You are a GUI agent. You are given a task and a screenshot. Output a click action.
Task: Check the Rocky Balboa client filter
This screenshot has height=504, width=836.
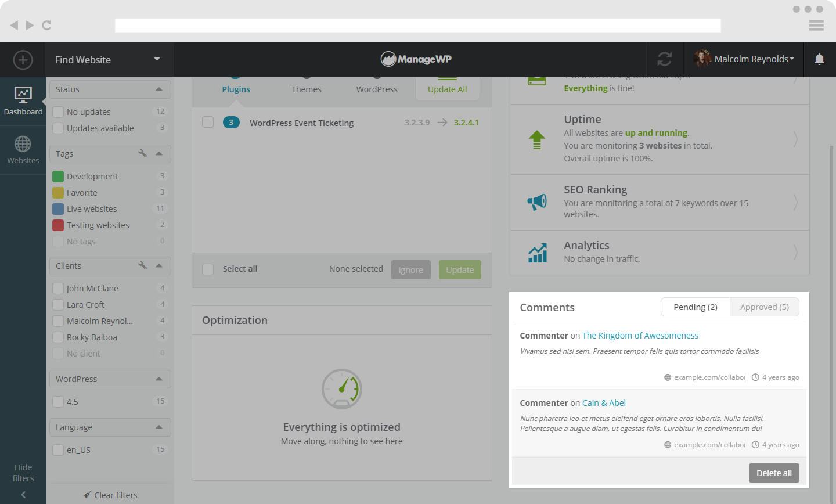[58, 337]
